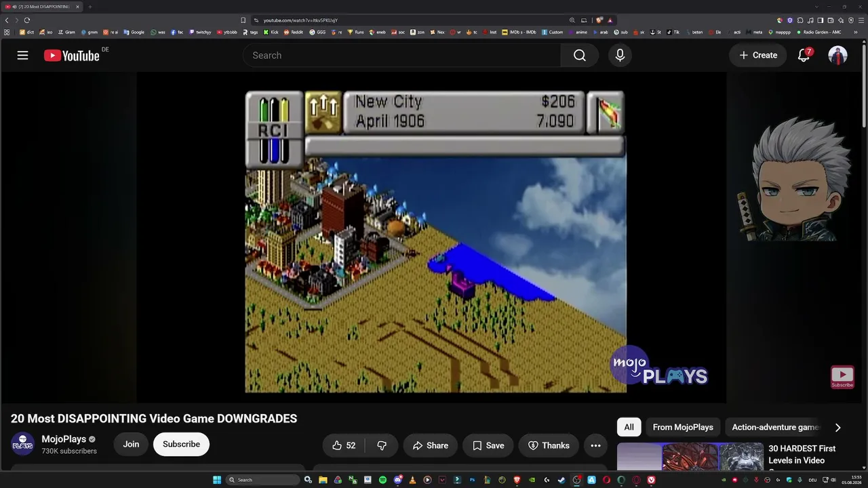Viewport: 868px width, 488px height.
Task: Open the zoom indicator in address bar
Action: 572,20
